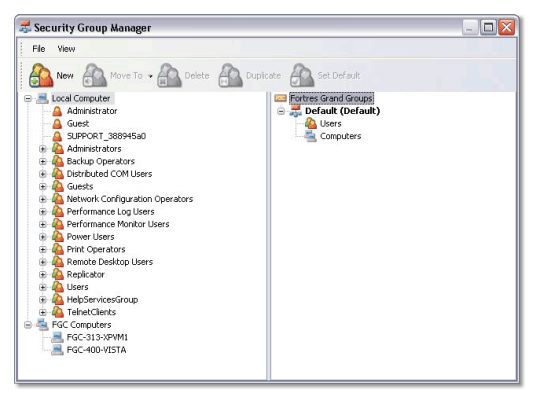540x404 pixels.
Task: Expand the Performance Log Users group
Action: pyautogui.click(x=43, y=212)
